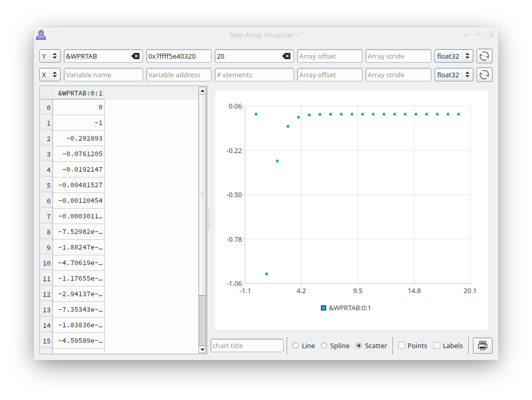
Task: Select the cell containing -4.59589e-
Action: (x=79, y=340)
